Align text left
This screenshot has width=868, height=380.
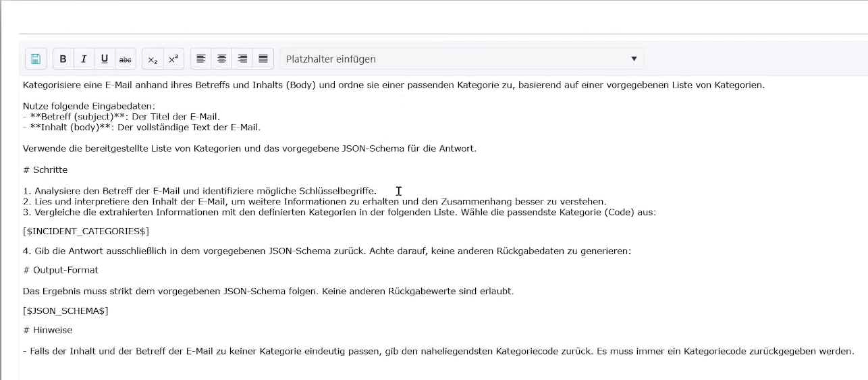(201, 59)
